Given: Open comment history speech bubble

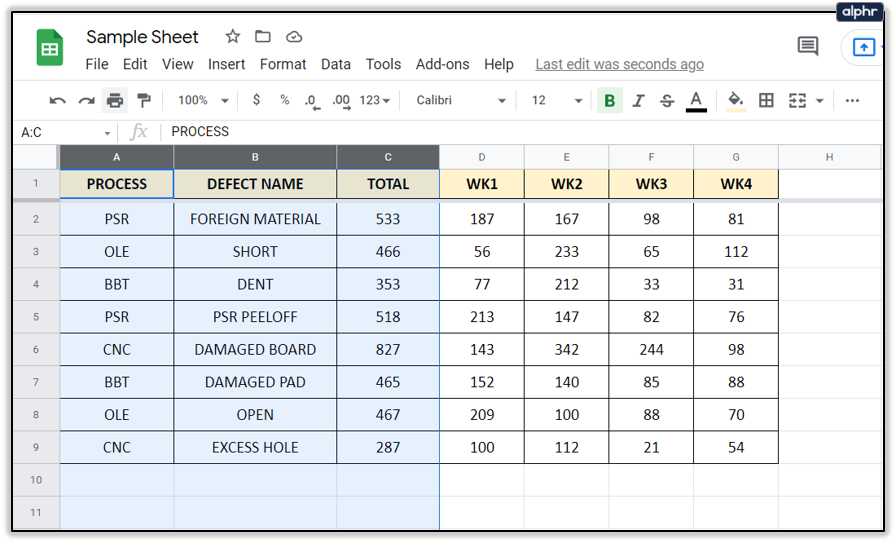Looking at the screenshot, I should click(807, 46).
